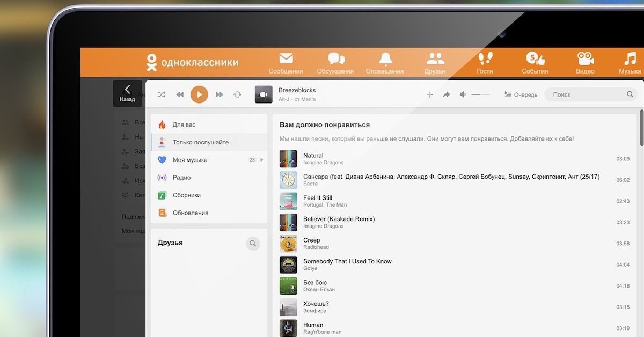Click the Breezeblocks now-playing thumbnail
Viewport: 644px width, 337px height.
coord(264,94)
